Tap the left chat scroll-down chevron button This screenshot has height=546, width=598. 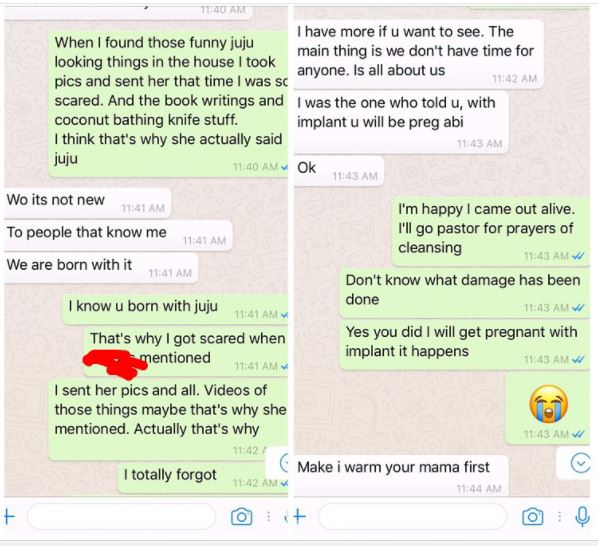click(x=284, y=463)
